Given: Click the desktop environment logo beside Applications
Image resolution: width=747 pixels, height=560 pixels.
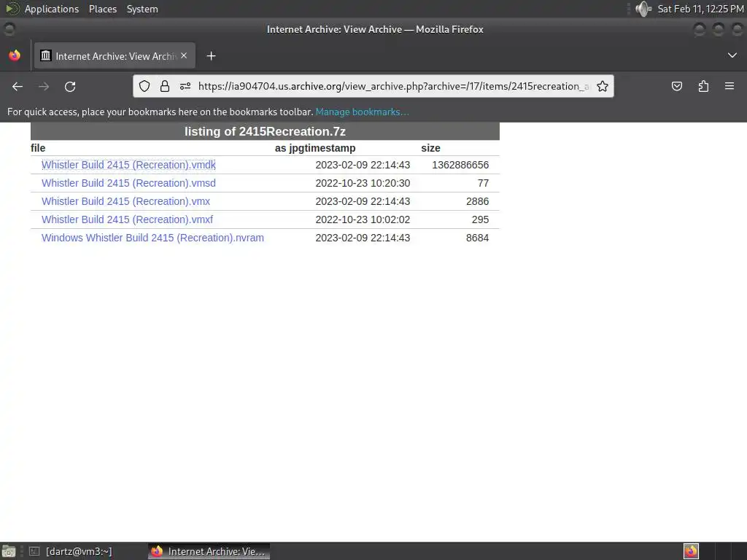Looking at the screenshot, I should 12,9.
